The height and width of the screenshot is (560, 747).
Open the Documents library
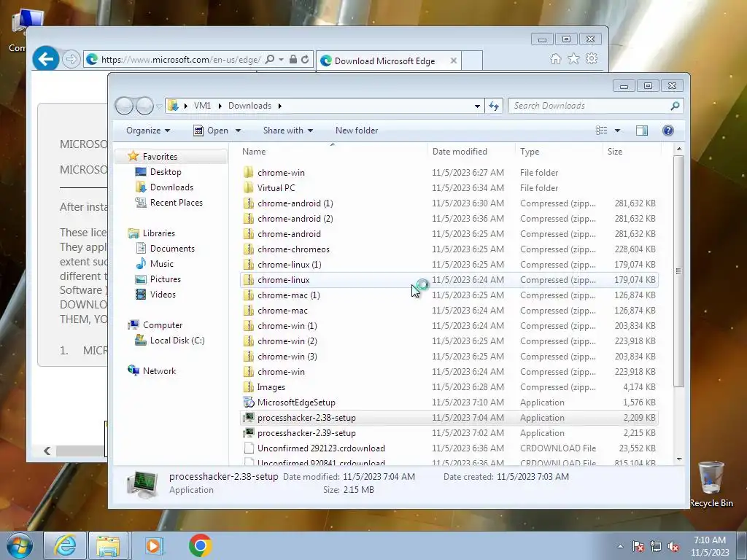point(172,249)
